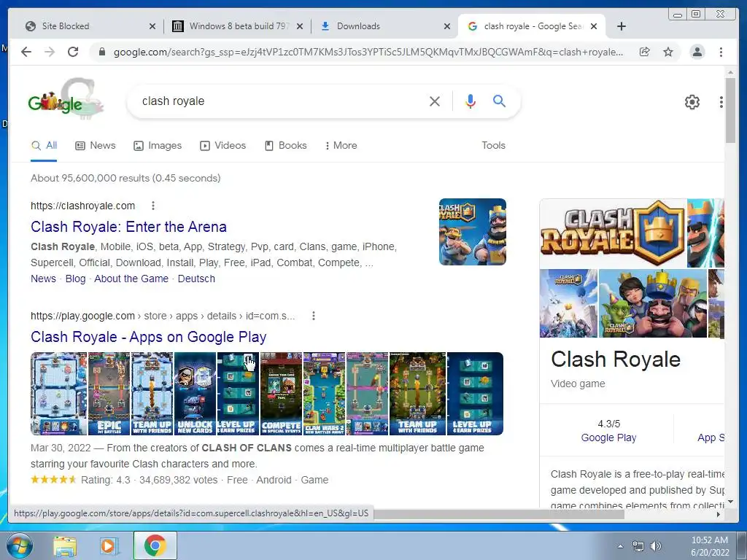Open the Chrome profile avatar

tap(697, 52)
